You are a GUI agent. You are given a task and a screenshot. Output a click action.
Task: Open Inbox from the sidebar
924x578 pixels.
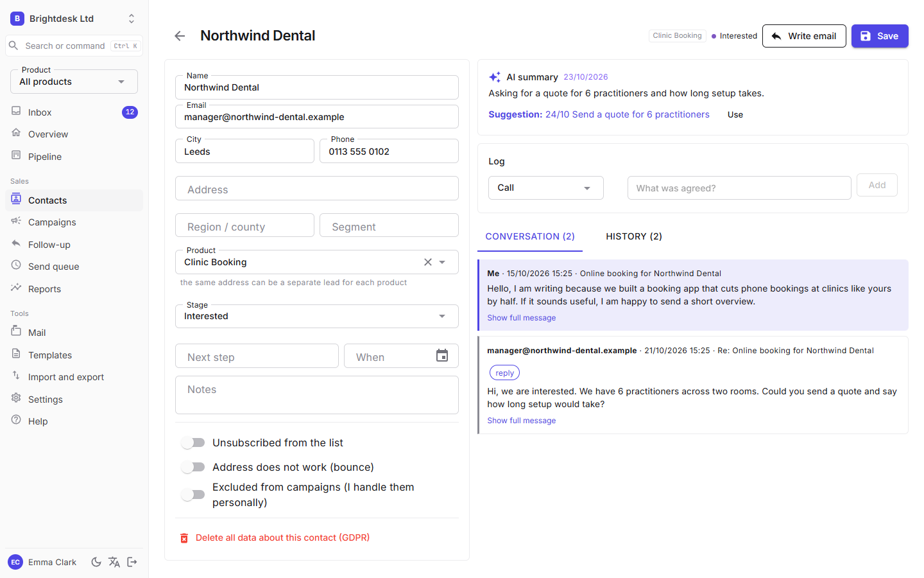74,112
